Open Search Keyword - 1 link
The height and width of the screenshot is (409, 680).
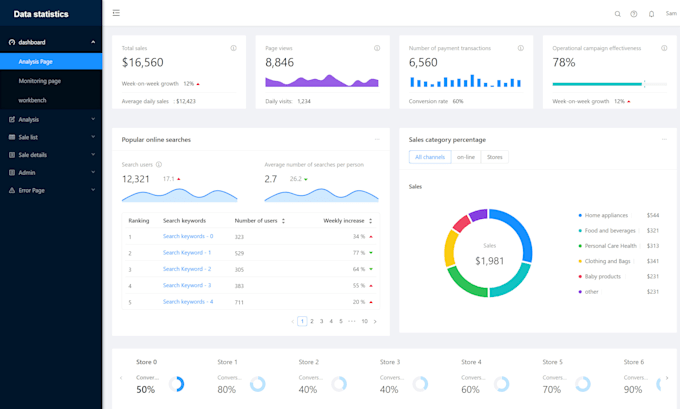187,252
